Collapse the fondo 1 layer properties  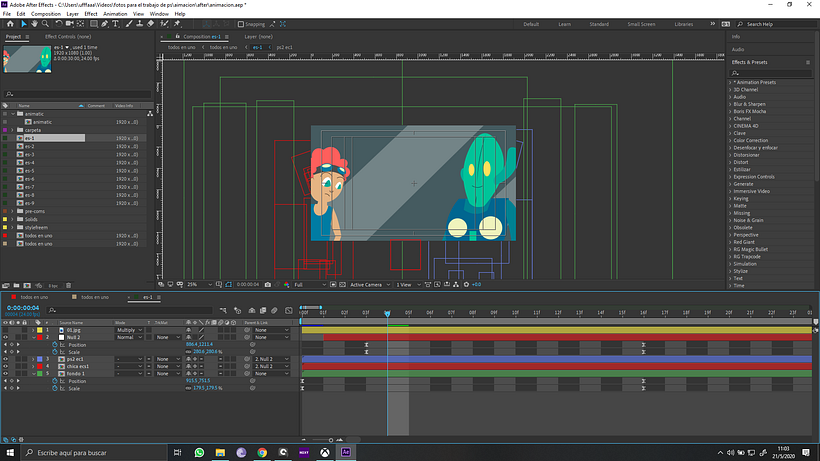pos(33,374)
